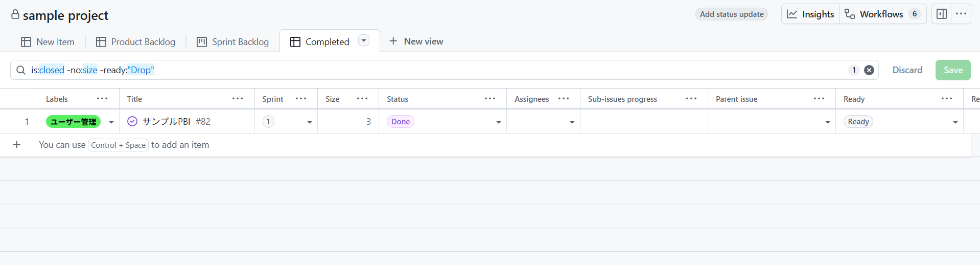
Task: Open the Sprint cell dropdown
Action: point(310,122)
